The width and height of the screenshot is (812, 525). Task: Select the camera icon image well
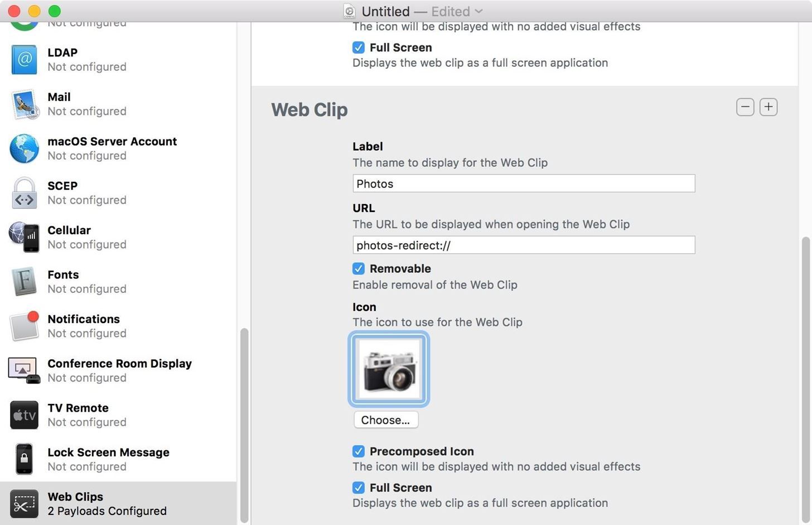pyautogui.click(x=389, y=369)
